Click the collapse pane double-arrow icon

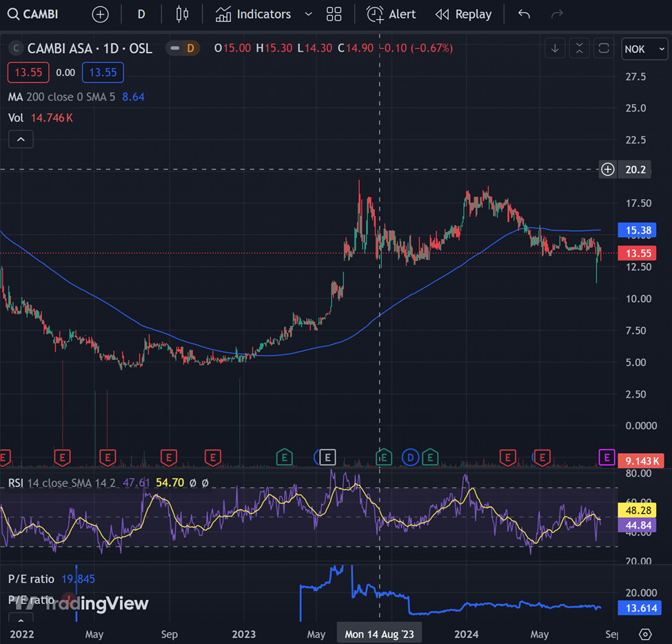580,48
